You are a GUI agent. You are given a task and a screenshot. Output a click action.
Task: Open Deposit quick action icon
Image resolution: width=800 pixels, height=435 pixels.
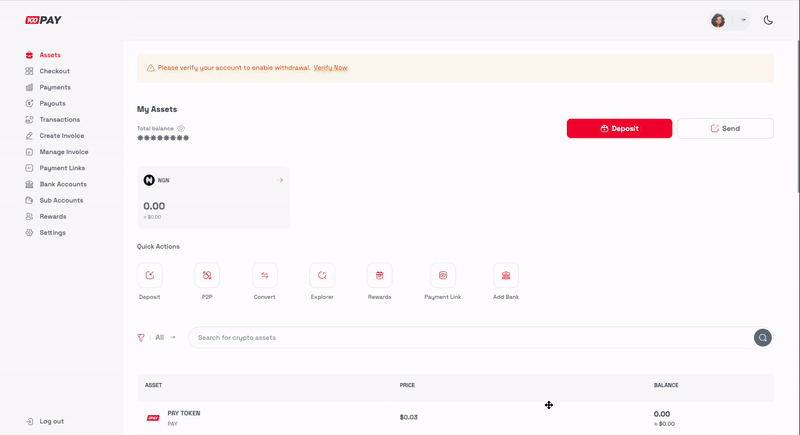coord(149,275)
